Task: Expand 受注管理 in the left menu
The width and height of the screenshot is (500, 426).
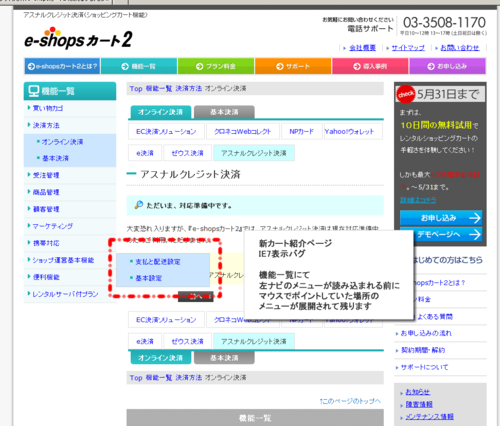Action: coord(46,175)
